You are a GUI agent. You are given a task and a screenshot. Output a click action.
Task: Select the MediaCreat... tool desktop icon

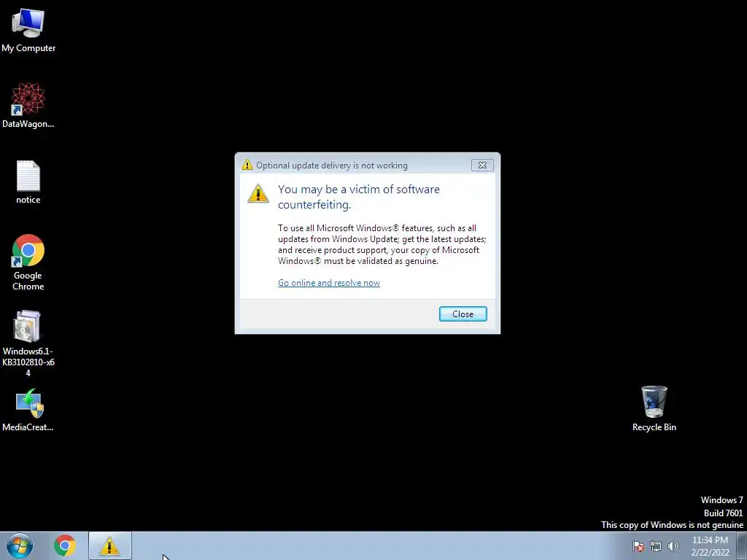pyautogui.click(x=28, y=410)
